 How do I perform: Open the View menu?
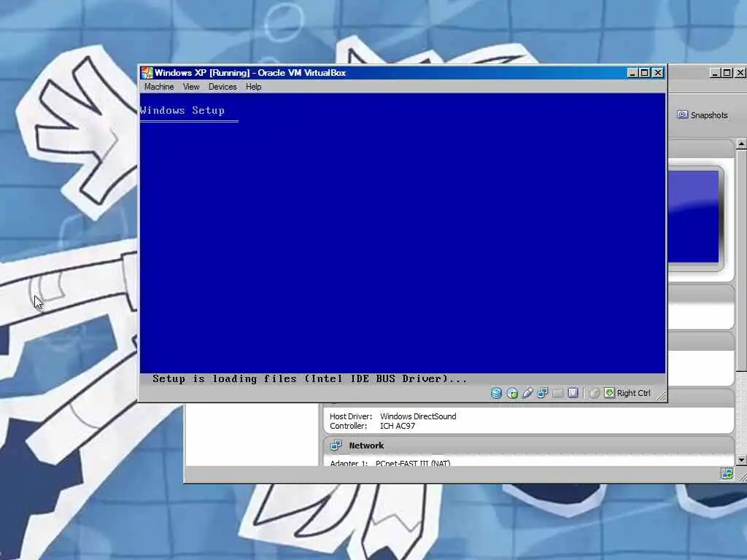pos(191,87)
